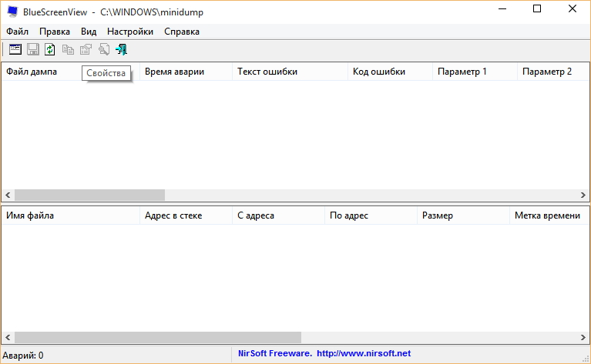
Task: Click lower pane horizontal scrollbar thumb
Action: point(157,337)
